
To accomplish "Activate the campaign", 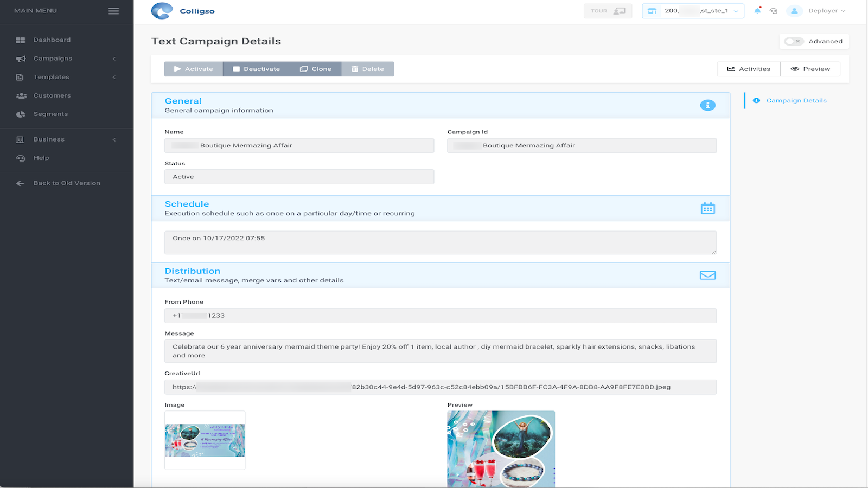I will pyautogui.click(x=194, y=69).
